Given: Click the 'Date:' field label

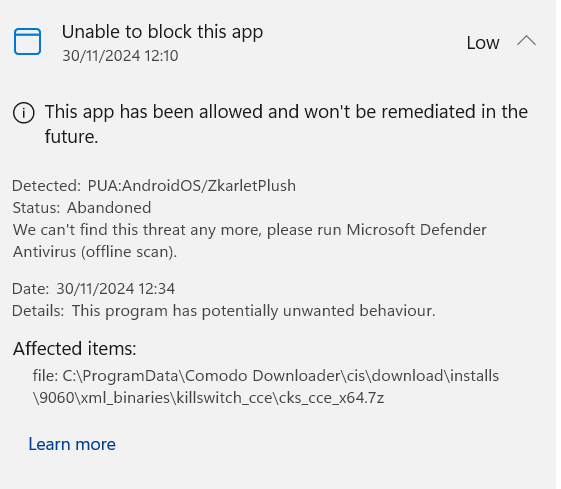Looking at the screenshot, I should click(x=30, y=289).
